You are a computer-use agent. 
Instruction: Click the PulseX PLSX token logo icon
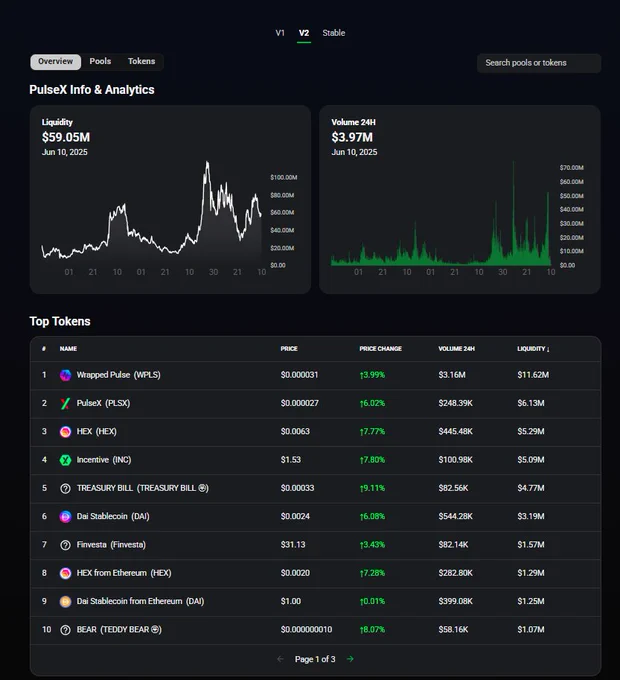(x=65, y=403)
